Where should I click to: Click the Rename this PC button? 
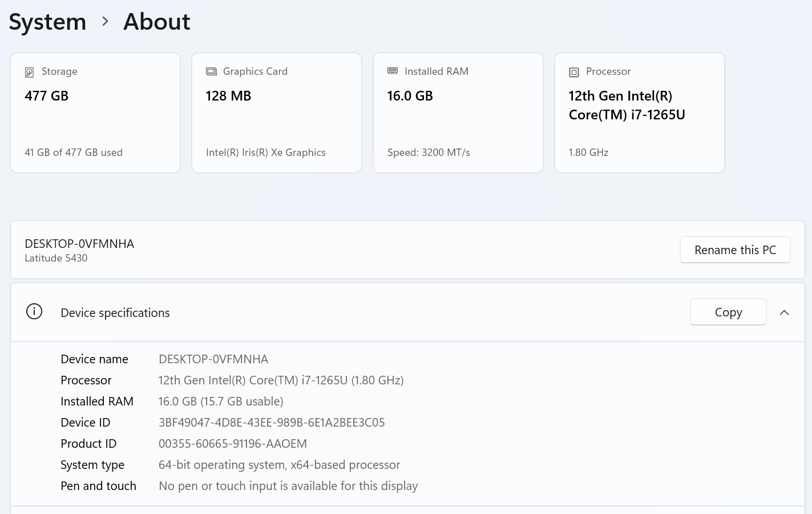(735, 250)
